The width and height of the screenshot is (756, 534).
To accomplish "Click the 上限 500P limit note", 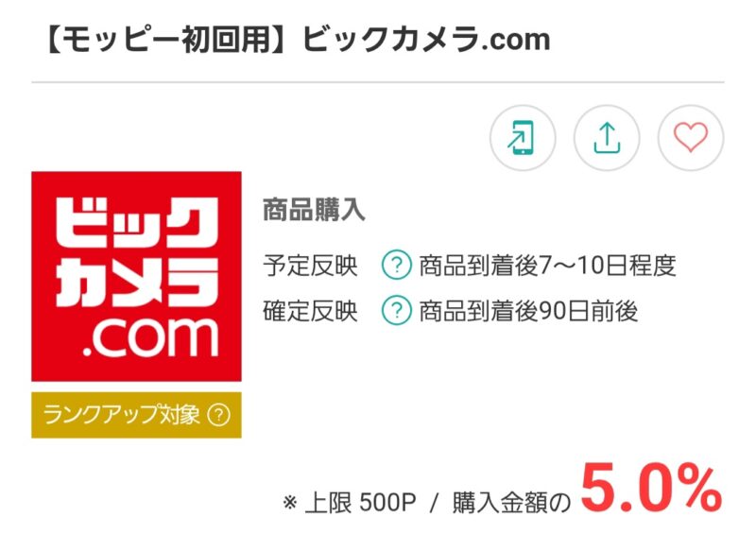I will (360, 503).
